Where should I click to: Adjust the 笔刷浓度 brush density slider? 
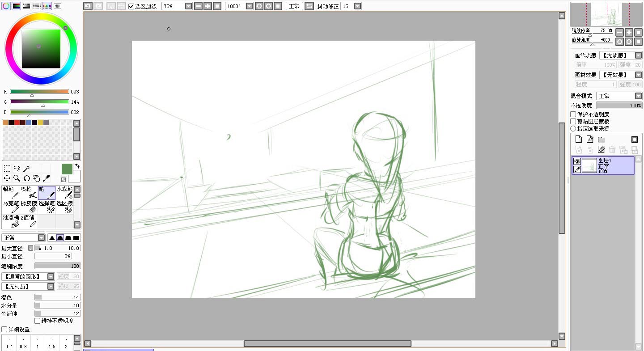click(x=58, y=266)
